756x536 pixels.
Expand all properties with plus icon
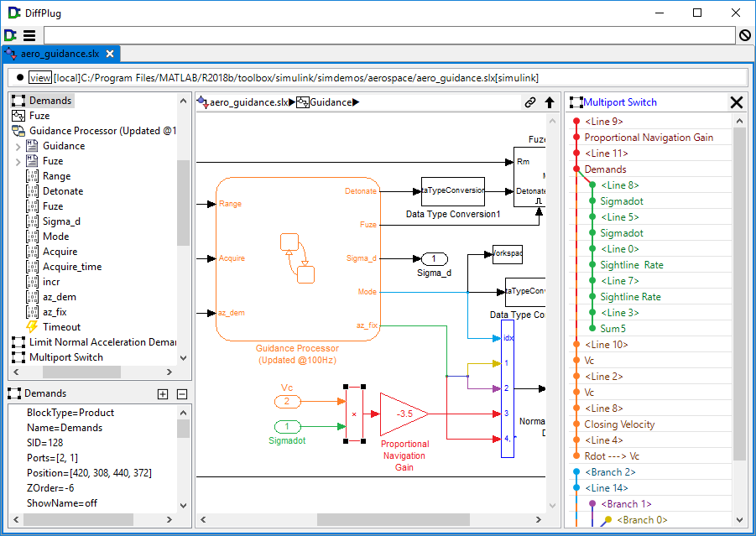tap(163, 394)
